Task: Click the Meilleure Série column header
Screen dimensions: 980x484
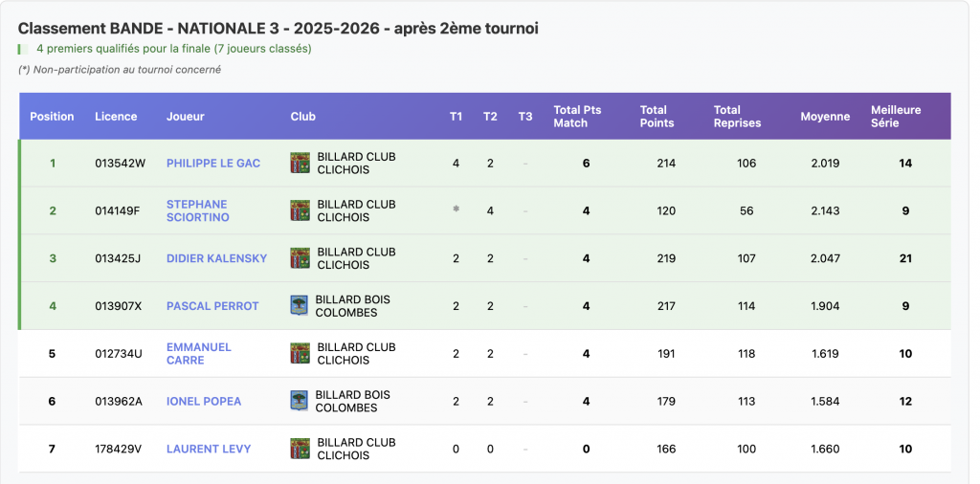Action: (895, 117)
